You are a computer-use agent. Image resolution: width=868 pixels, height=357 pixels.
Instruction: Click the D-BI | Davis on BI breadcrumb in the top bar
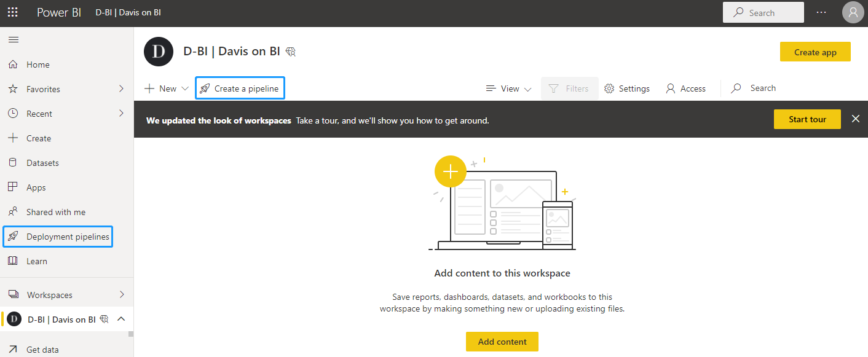(128, 12)
